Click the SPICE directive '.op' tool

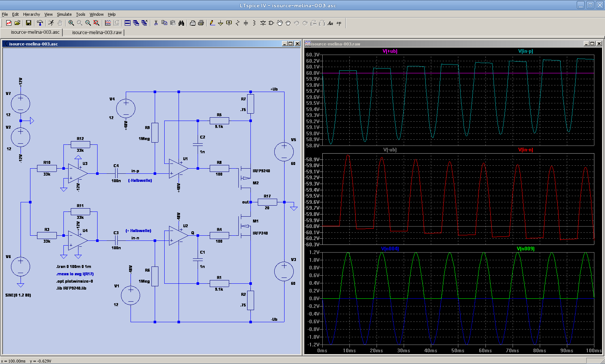coord(339,23)
